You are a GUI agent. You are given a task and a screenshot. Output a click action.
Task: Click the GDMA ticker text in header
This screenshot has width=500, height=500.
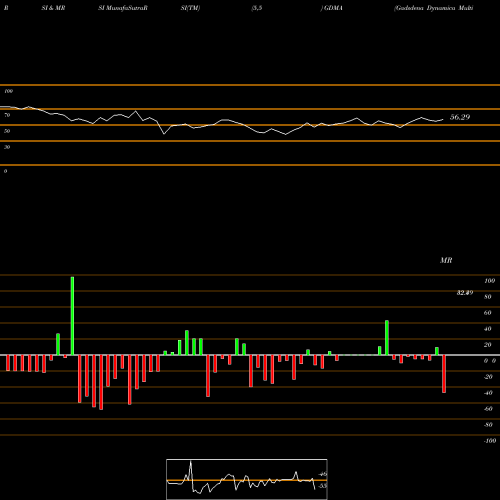pyautogui.click(x=333, y=8)
